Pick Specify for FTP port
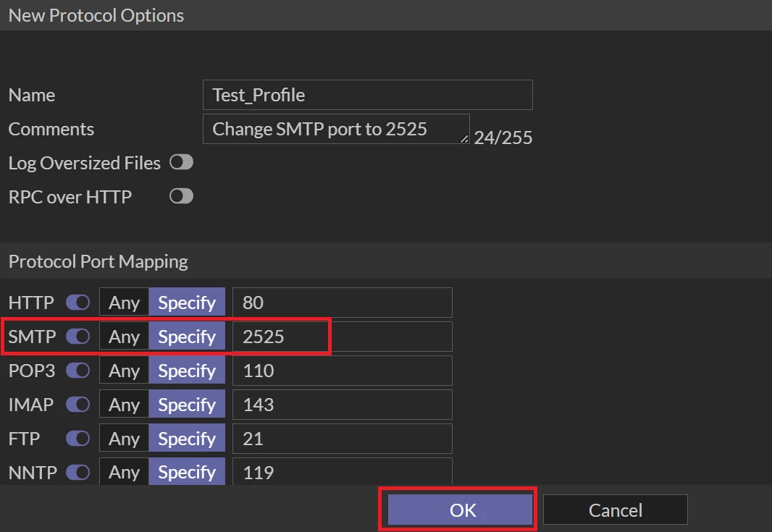Screen dimensions: 772x532 click(x=187, y=438)
